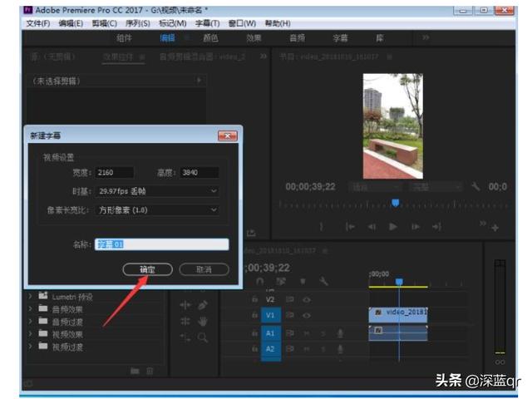Select the video_2018 clip on V1

(x=403, y=313)
